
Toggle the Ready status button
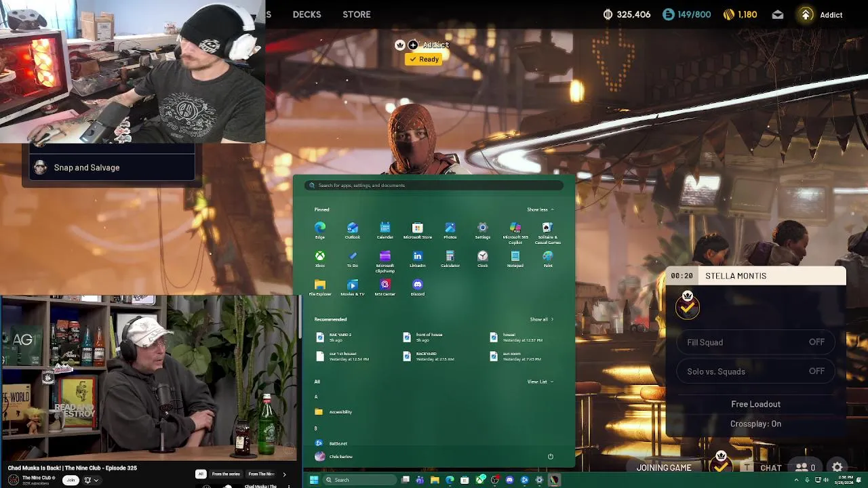click(x=424, y=59)
